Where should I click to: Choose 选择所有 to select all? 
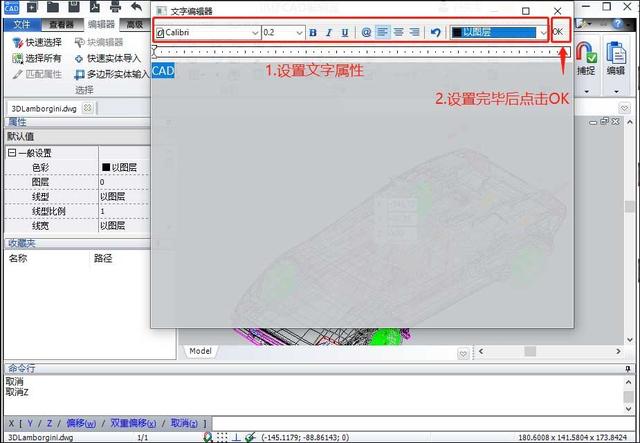(37, 58)
